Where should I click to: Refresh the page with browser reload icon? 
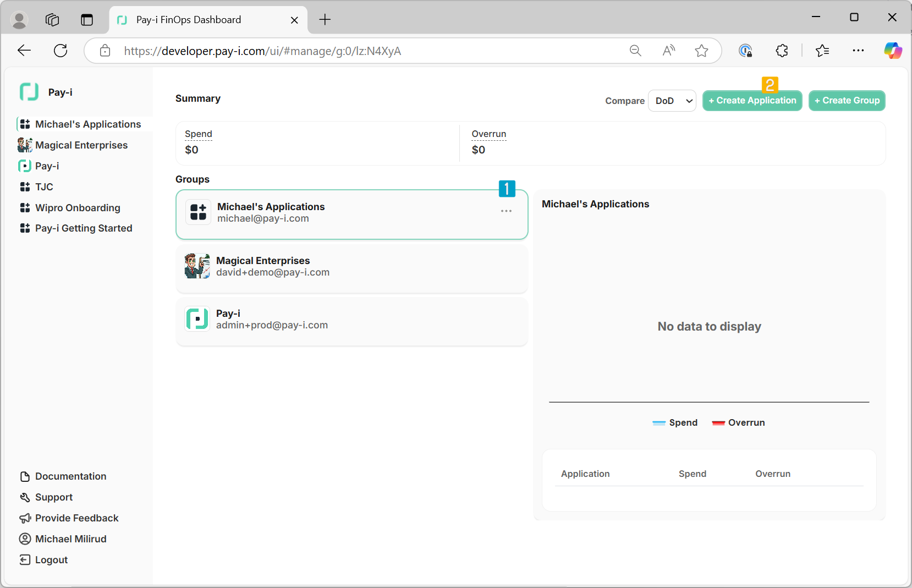pyautogui.click(x=61, y=51)
